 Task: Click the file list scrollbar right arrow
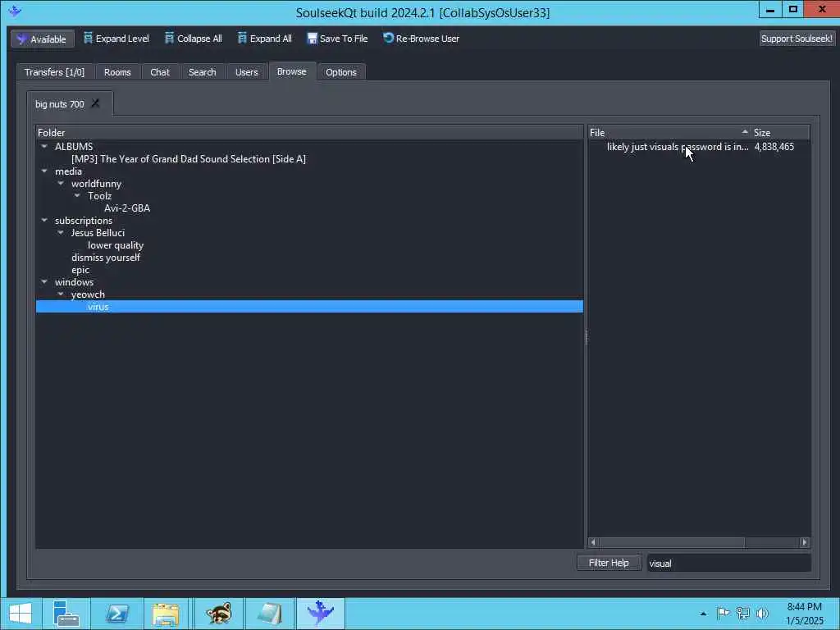tap(804, 542)
